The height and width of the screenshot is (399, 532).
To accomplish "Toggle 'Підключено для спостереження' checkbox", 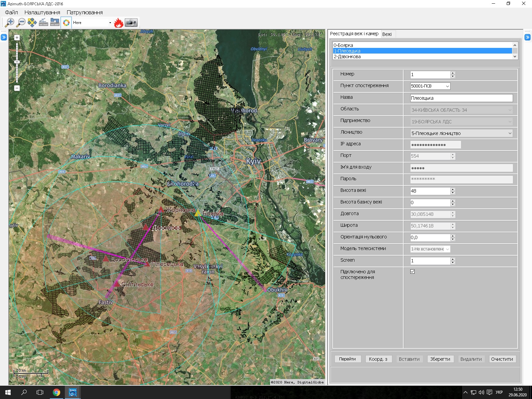I will point(412,272).
